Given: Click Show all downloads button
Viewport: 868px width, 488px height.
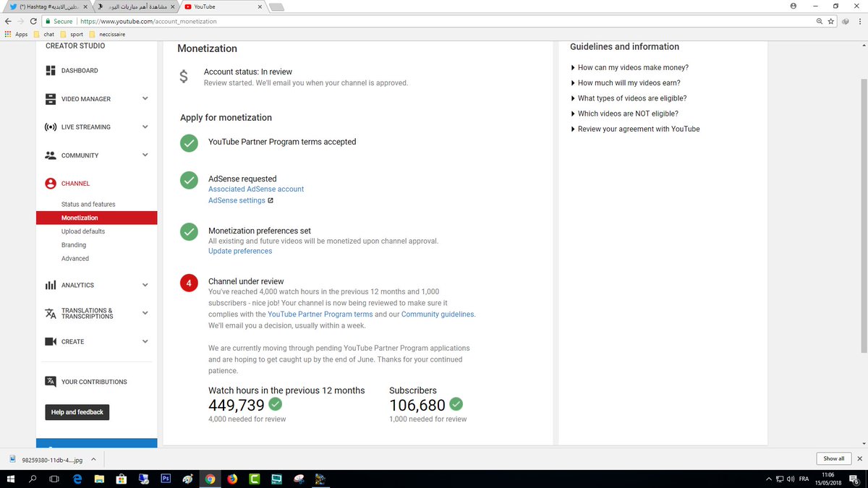Looking at the screenshot, I should pos(833,458).
